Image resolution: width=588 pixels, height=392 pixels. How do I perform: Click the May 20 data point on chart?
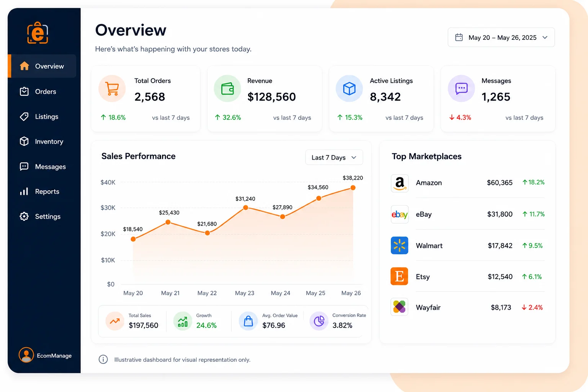coord(133,239)
